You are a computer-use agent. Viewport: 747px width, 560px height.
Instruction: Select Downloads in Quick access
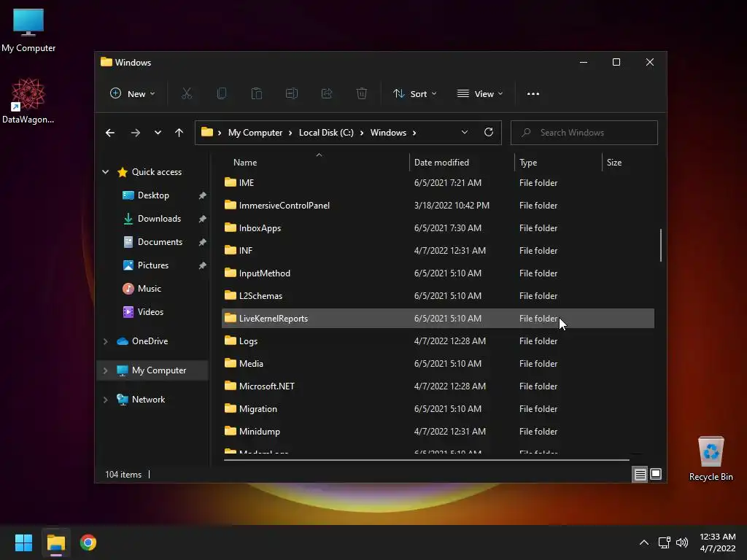(159, 219)
